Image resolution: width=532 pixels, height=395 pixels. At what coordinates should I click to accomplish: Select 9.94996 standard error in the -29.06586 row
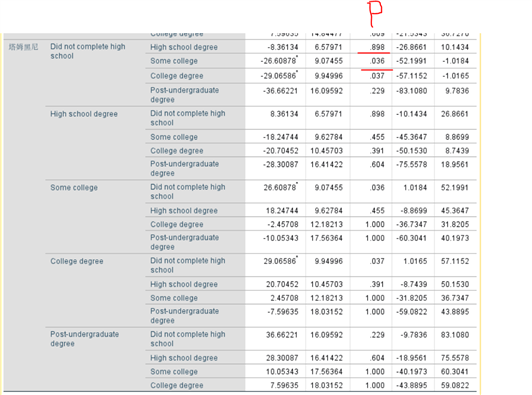(328, 76)
